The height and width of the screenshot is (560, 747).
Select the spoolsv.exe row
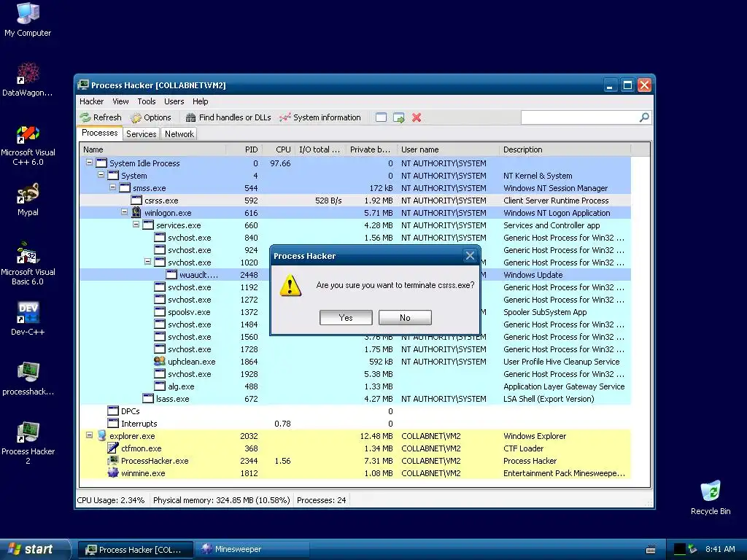coord(355,312)
